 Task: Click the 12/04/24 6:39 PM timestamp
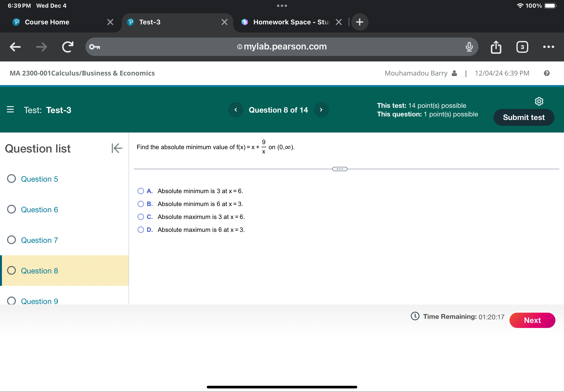(x=502, y=73)
